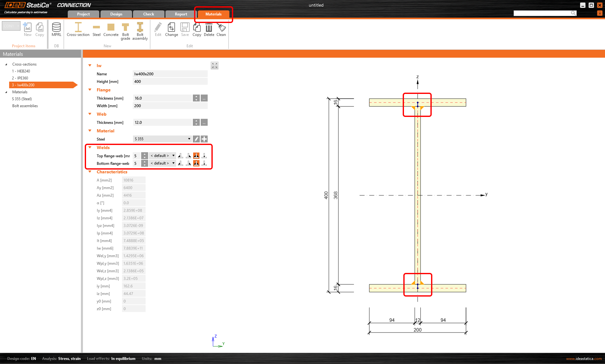
Task: Select the Bolt assembly creation tool
Action: [140, 30]
